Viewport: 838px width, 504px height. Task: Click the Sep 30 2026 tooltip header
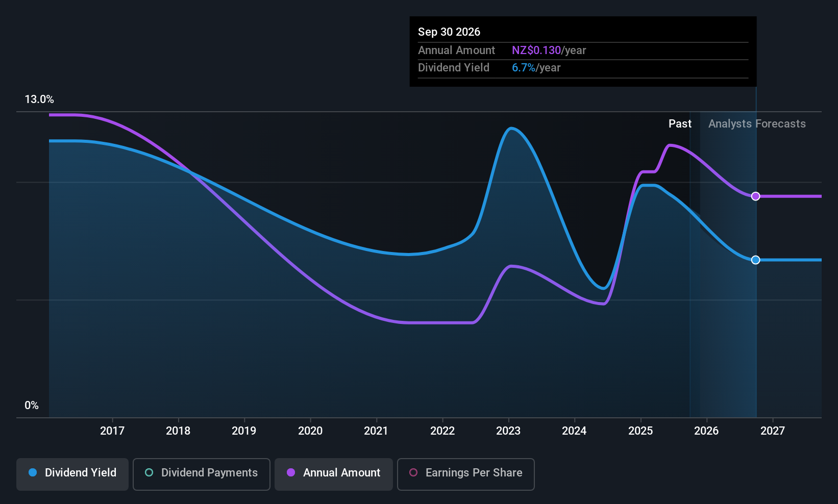pos(449,32)
